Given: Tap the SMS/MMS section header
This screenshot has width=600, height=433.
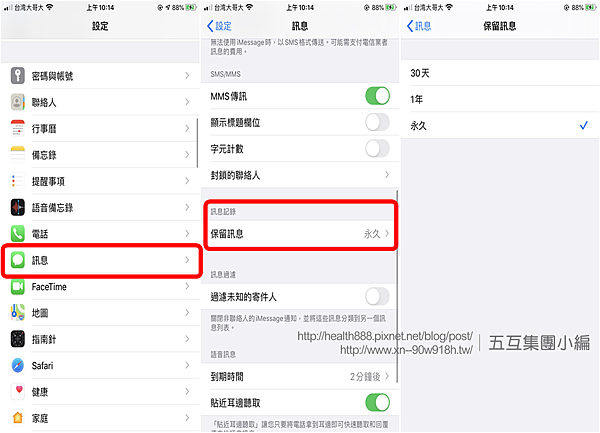Looking at the screenshot, I should click(225, 74).
